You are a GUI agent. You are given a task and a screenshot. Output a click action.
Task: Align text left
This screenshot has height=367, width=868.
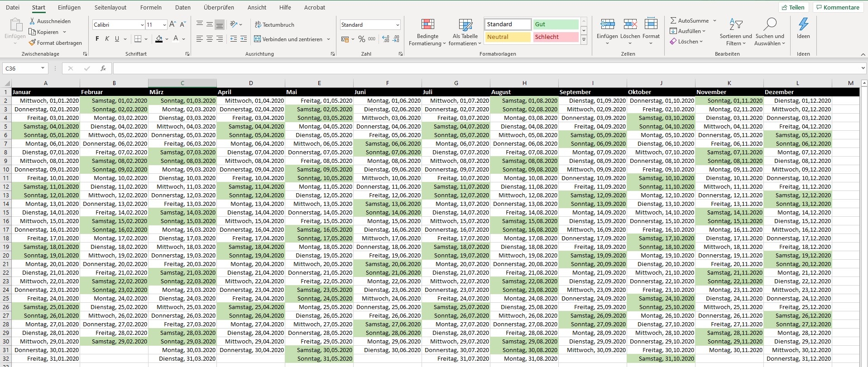point(200,39)
